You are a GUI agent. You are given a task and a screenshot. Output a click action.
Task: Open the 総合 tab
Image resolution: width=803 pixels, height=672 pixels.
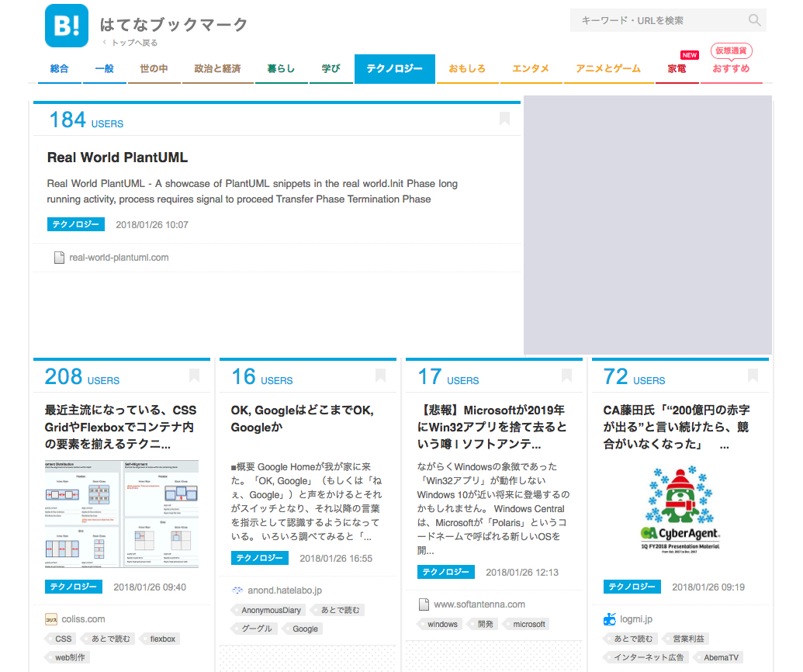(60, 68)
